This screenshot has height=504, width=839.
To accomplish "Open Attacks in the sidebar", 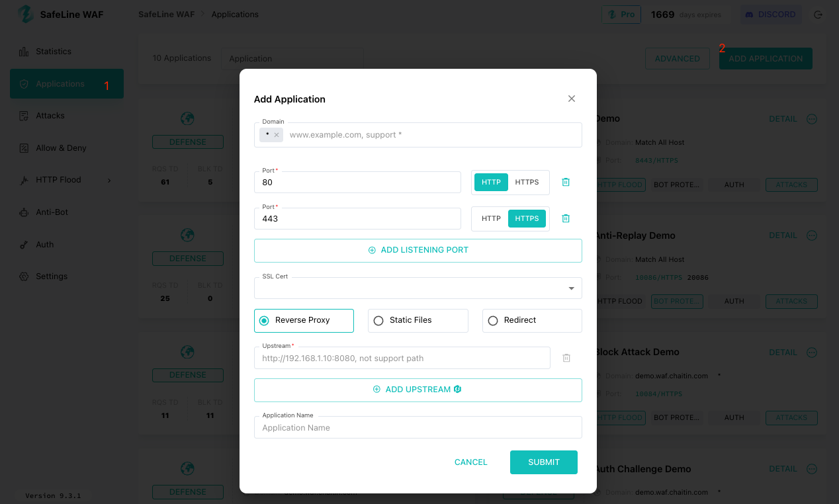I will click(50, 116).
